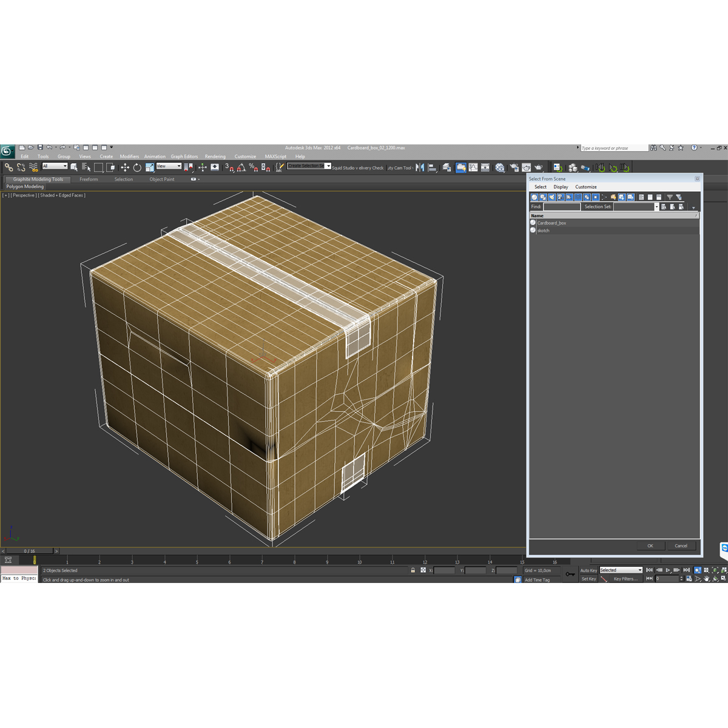Toggle visibility of the skotch object
Image resolution: width=728 pixels, height=728 pixels.
533,230
